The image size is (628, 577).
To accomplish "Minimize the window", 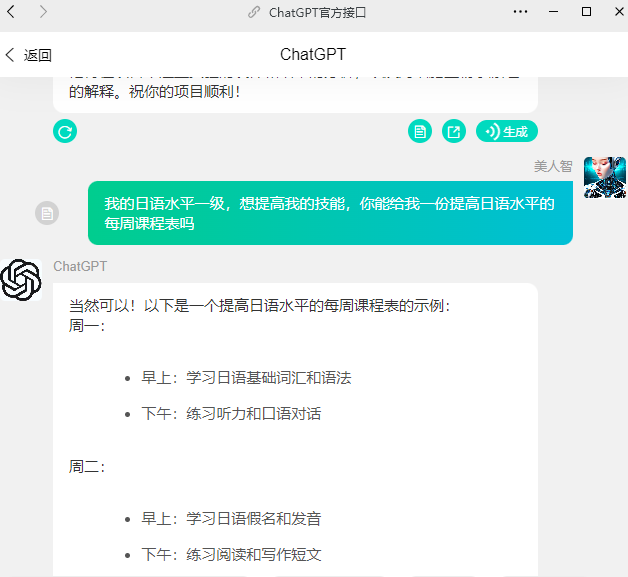I will coord(554,12).
